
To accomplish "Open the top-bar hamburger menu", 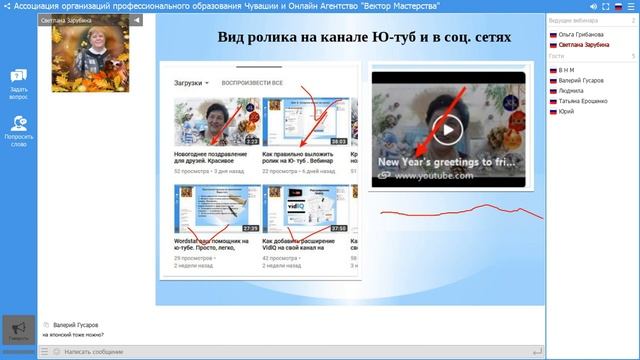I will tap(631, 7).
